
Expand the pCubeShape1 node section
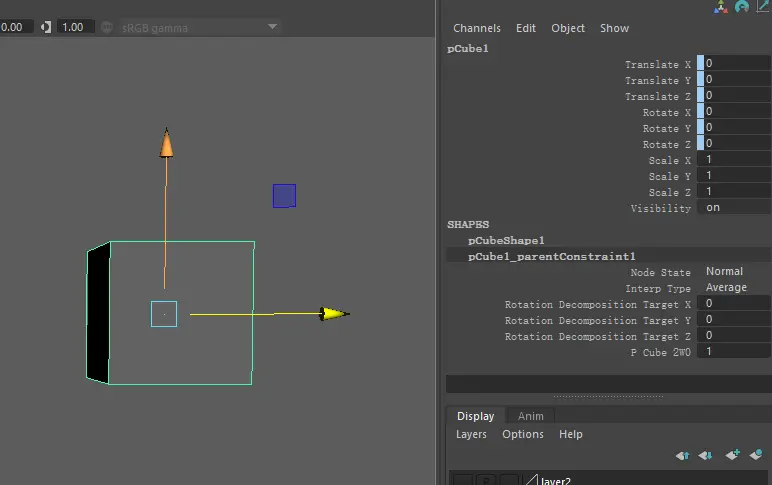tap(506, 240)
